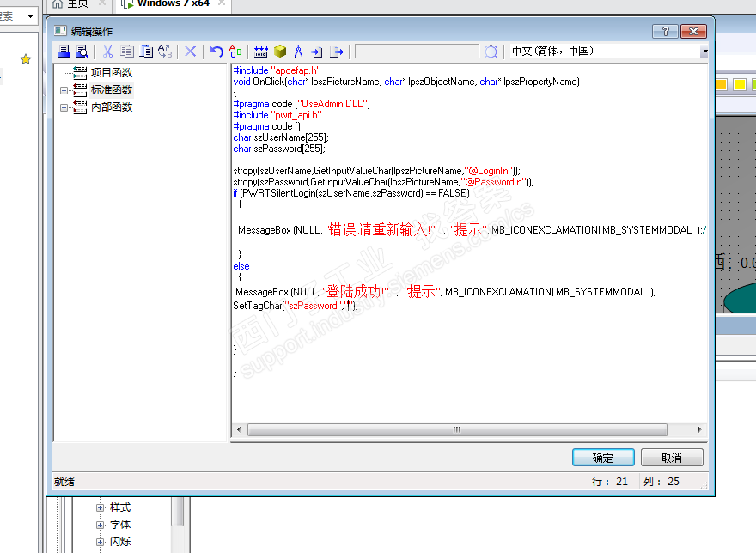Click the code editor scroll right arrow
The height and width of the screenshot is (553, 756).
coord(699,429)
